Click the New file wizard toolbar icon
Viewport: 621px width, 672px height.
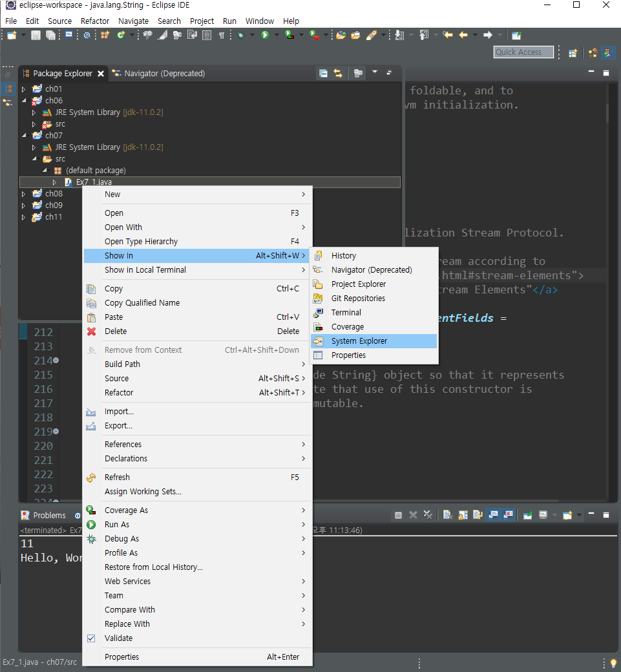coord(12,36)
